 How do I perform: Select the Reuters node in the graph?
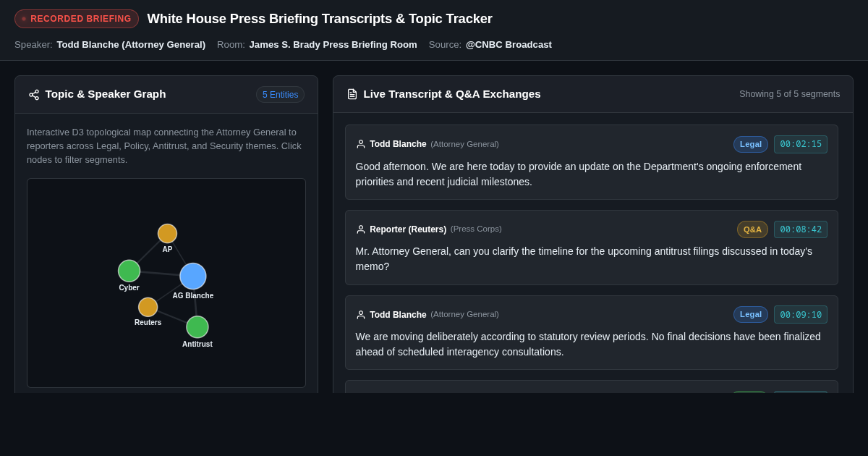coord(148,307)
